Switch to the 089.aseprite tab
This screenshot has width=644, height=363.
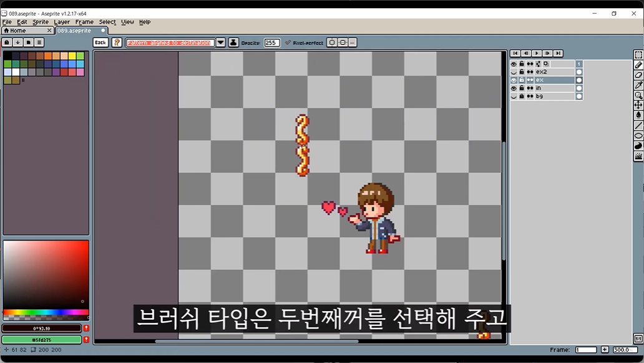point(81,31)
